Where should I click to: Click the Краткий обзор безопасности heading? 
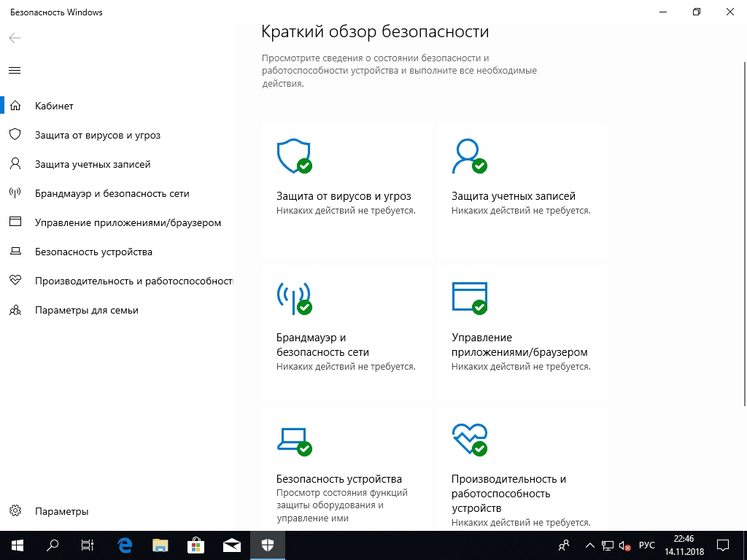[x=375, y=32]
